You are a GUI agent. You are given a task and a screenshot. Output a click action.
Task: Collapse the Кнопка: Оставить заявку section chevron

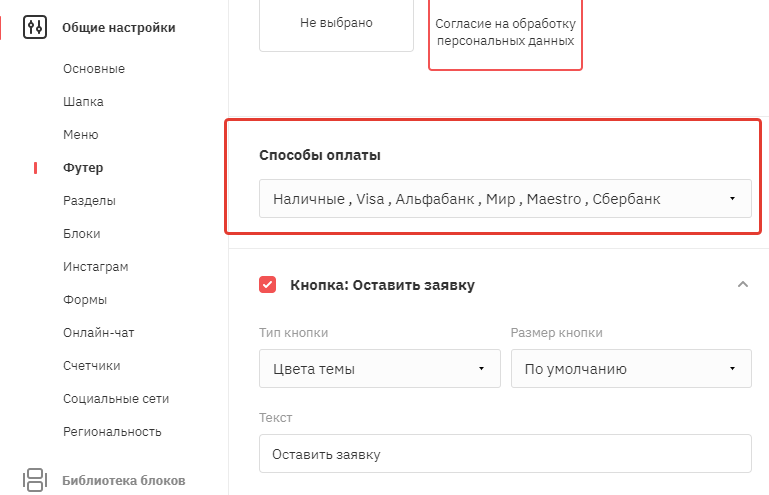(743, 285)
